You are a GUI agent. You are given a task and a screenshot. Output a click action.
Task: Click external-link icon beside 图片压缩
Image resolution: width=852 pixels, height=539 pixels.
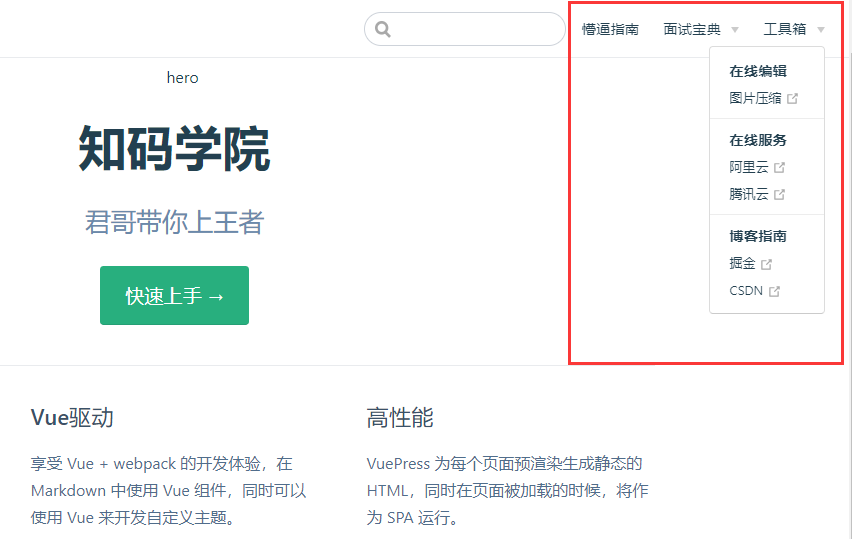coord(793,99)
